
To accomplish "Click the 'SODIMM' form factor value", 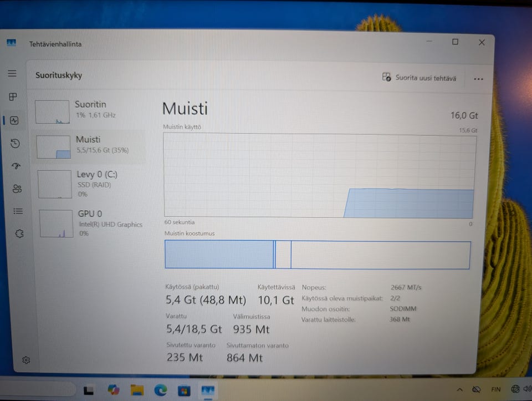I will [x=403, y=308].
